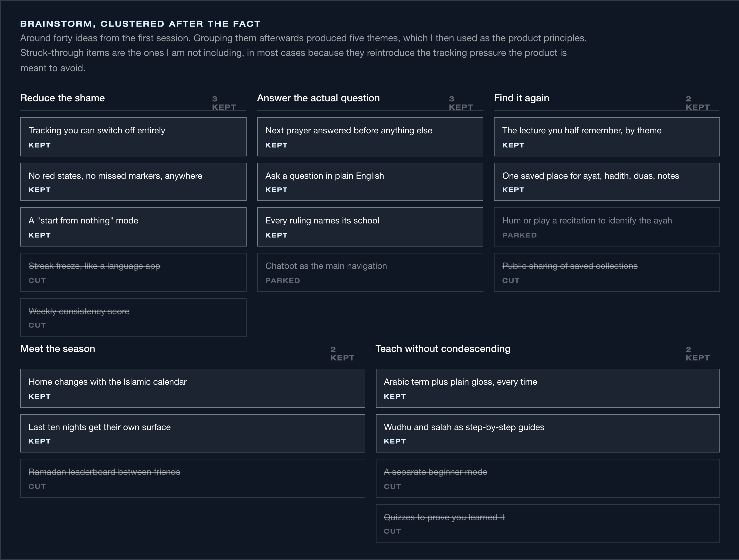Select the 'Teach without condescending' cluster heading
Screen dimensions: 739x560
tap(443, 349)
